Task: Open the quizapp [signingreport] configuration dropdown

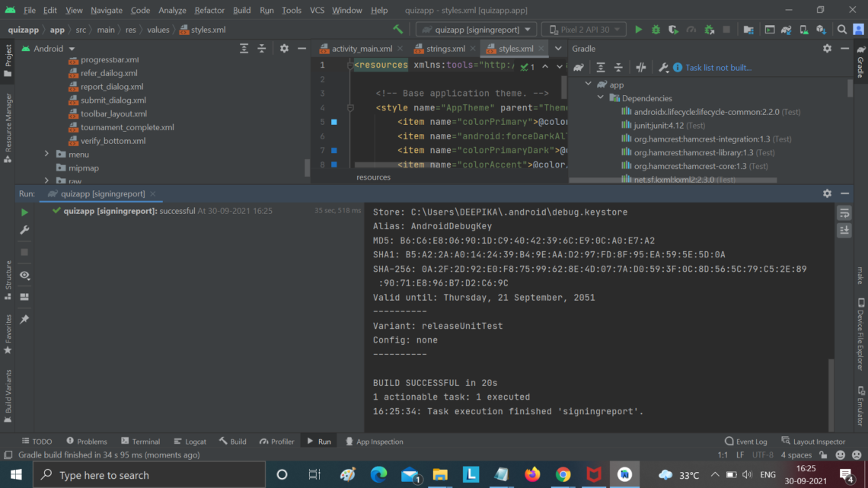Action: click(476, 30)
